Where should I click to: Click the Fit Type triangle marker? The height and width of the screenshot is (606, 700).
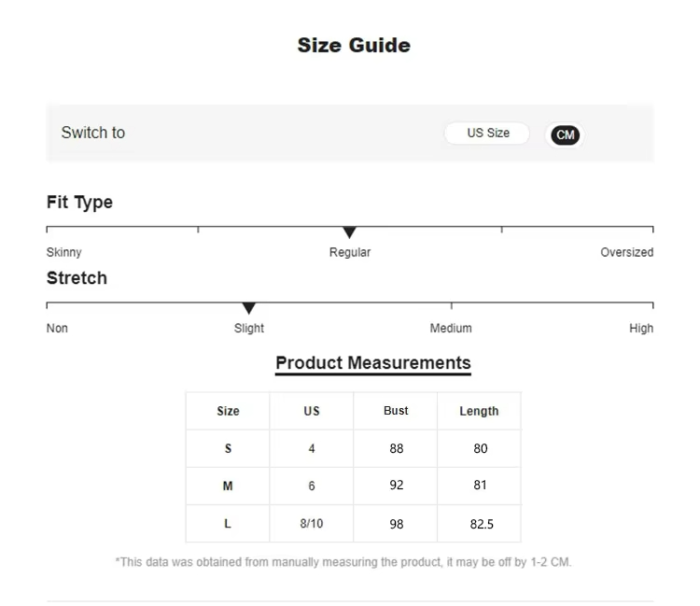coord(349,233)
